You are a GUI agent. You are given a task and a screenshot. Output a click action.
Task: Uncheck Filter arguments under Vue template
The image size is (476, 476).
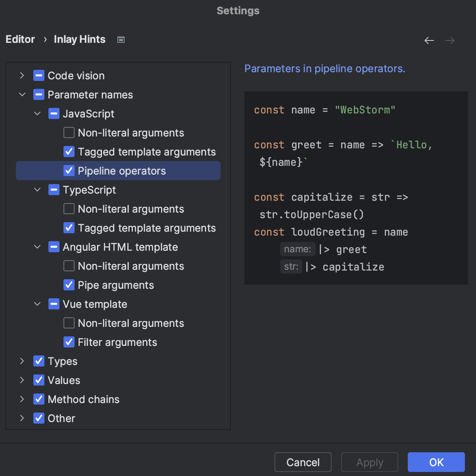click(69, 342)
